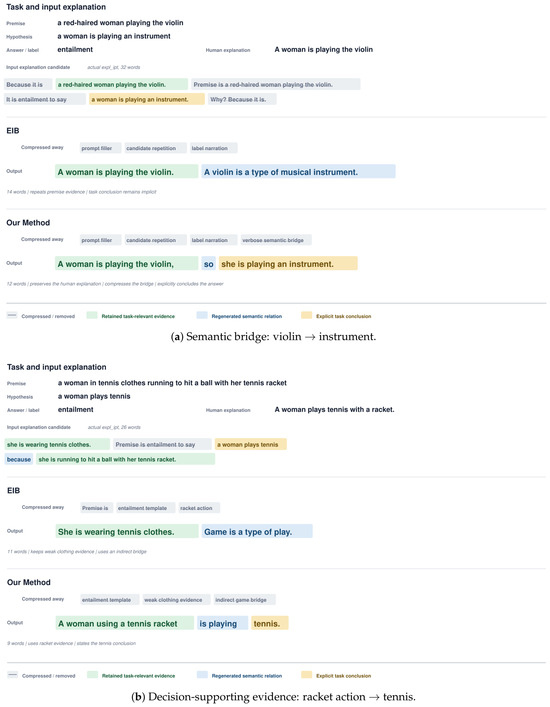Click the yellow 'tennis.' conclusion chip

pyautogui.click(x=270, y=623)
